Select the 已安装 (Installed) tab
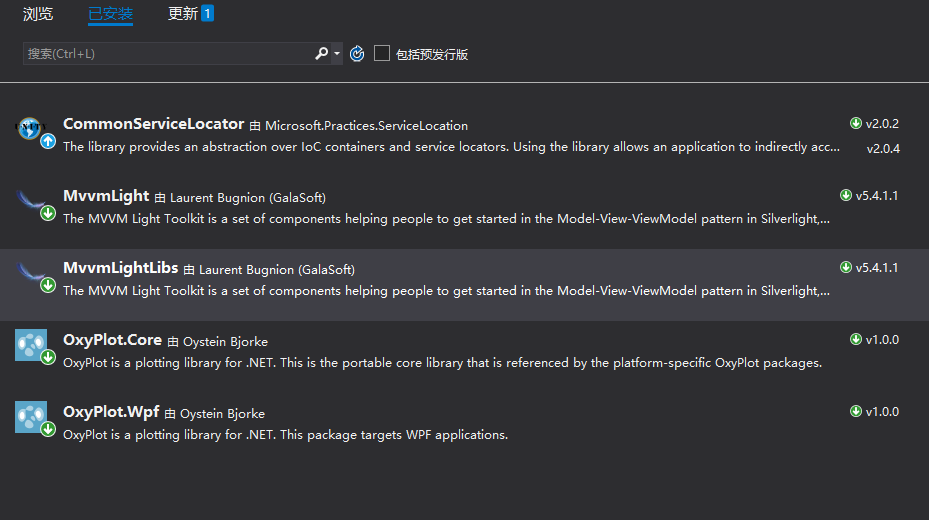 pyautogui.click(x=110, y=14)
